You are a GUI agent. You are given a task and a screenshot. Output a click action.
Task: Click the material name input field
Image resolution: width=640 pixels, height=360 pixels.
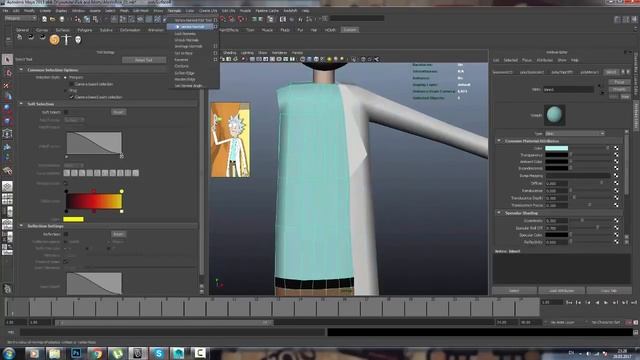[x=568, y=89]
